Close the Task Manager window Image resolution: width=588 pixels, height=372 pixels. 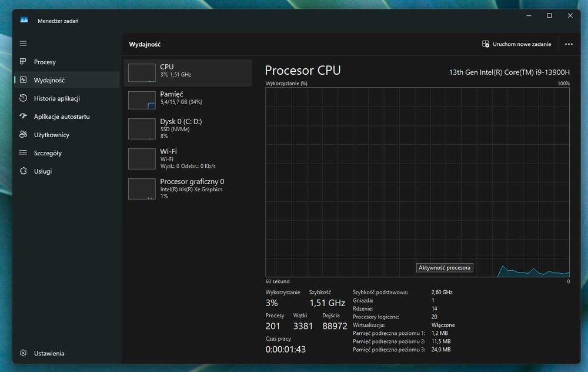pyautogui.click(x=570, y=16)
